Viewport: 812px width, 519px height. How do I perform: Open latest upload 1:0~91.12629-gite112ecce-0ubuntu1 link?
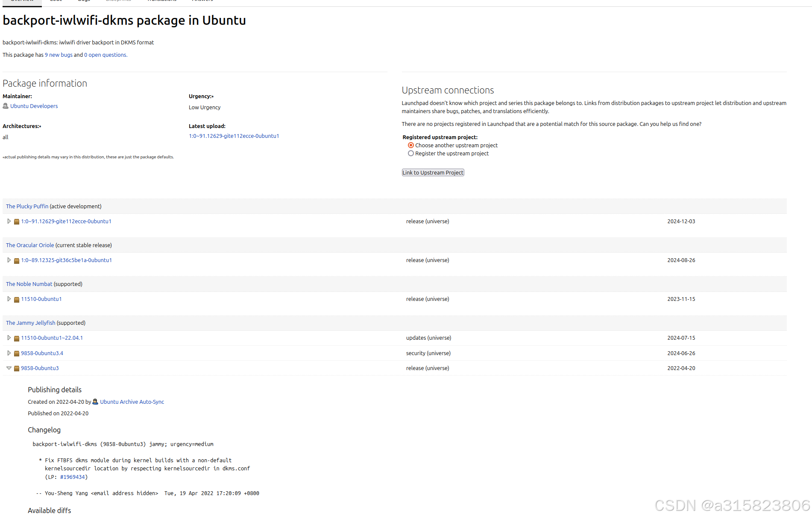tap(234, 136)
